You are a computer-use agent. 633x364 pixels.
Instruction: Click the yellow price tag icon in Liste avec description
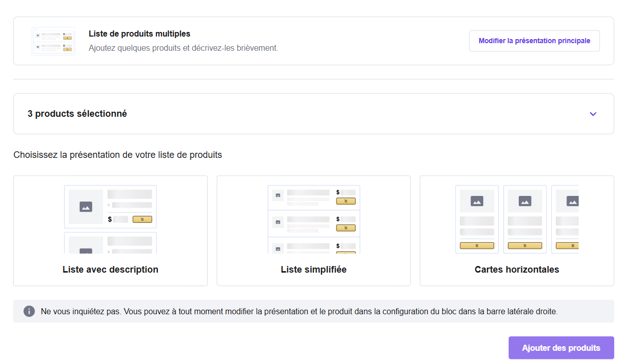(143, 219)
